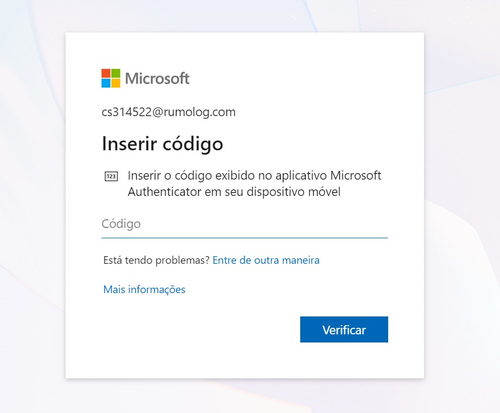Click the Verificar button

(x=344, y=329)
